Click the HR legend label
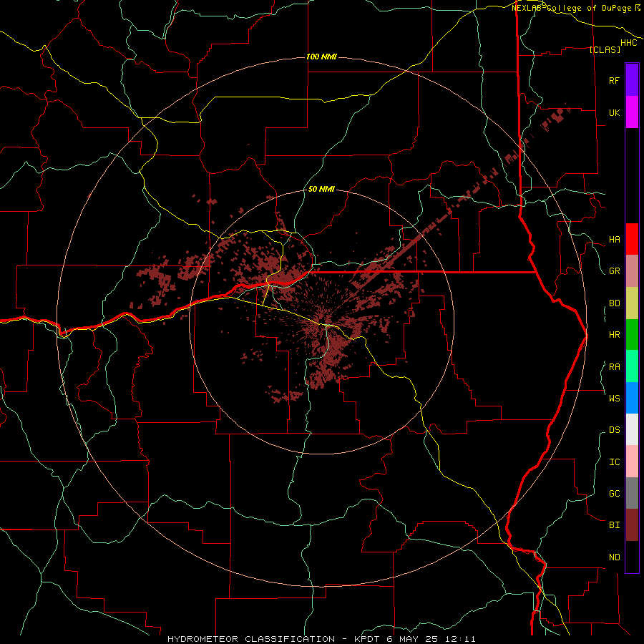This screenshot has height=644, width=644. pos(614,335)
